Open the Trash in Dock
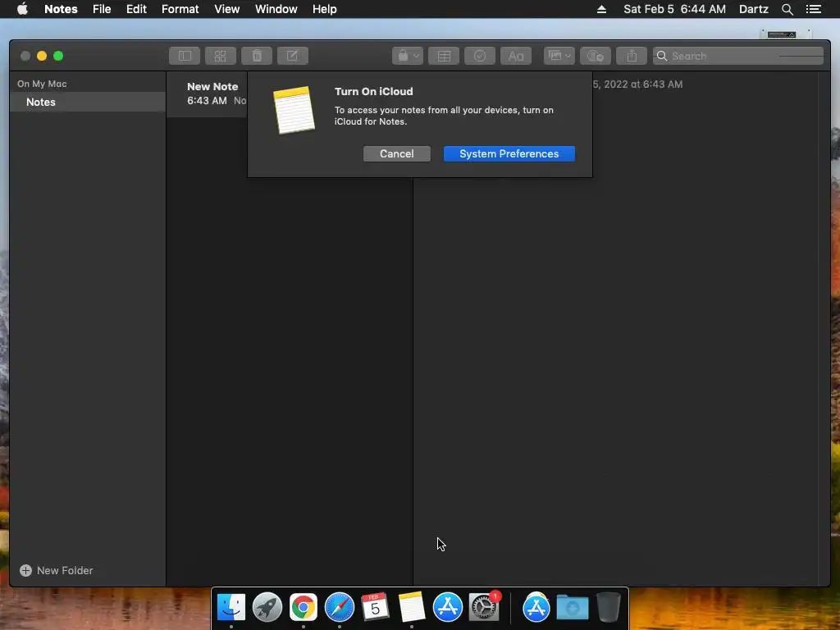Screen dimensions: 840x630 pos(609,608)
